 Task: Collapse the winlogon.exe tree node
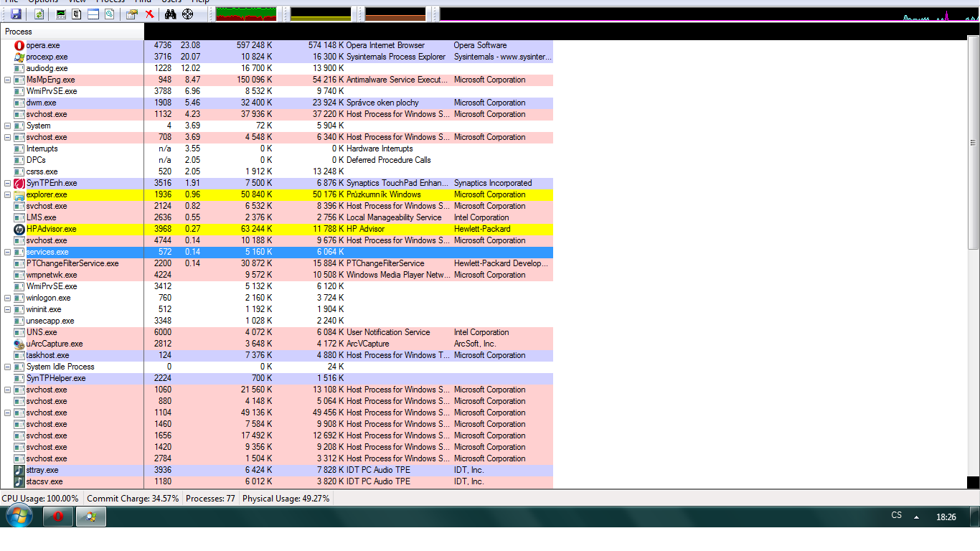click(8, 298)
